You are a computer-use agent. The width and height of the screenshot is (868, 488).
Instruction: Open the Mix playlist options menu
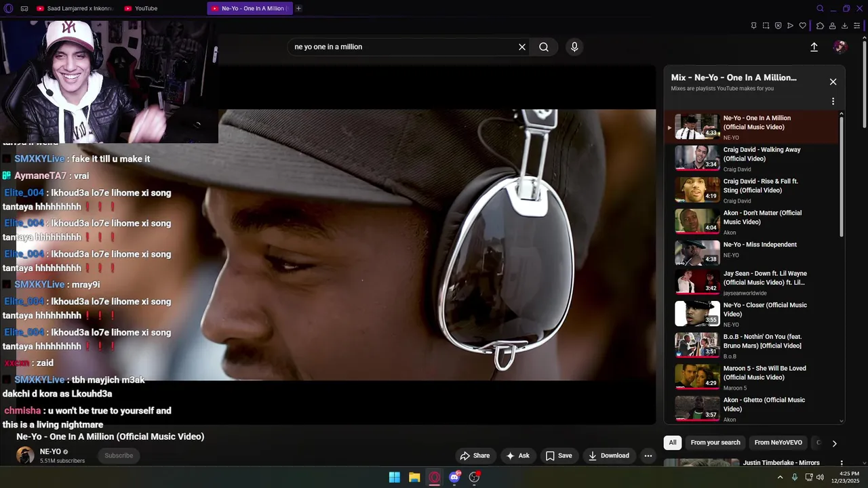point(833,102)
